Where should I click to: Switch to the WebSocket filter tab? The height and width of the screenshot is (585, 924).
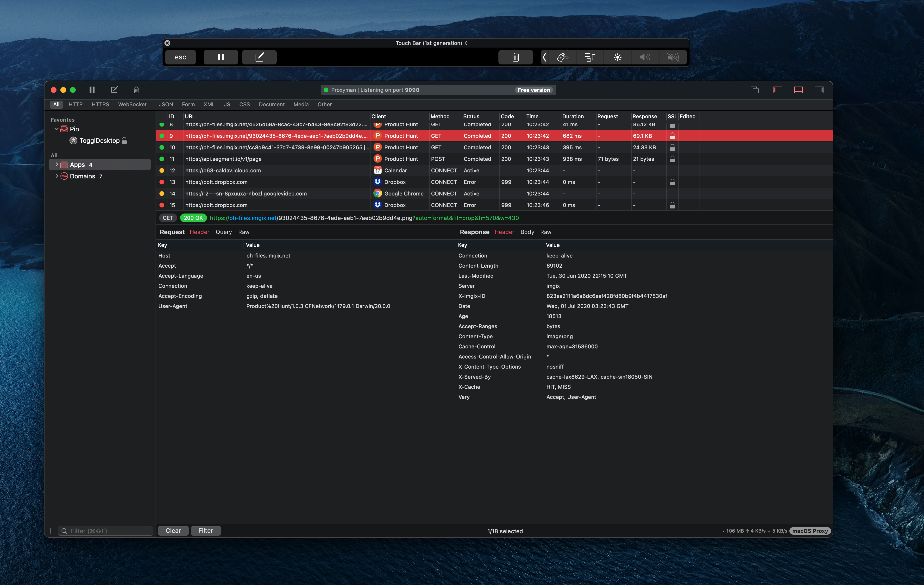pyautogui.click(x=132, y=104)
